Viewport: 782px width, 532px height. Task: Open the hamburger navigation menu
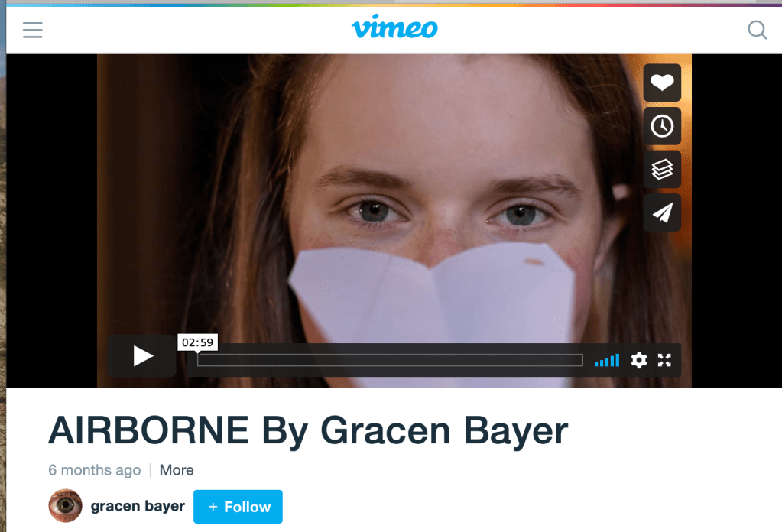(32, 30)
